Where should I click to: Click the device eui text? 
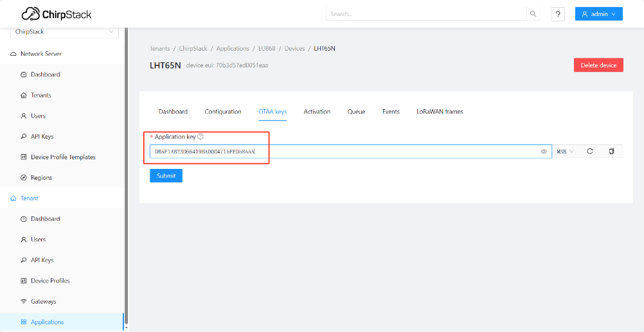pyautogui.click(x=227, y=66)
